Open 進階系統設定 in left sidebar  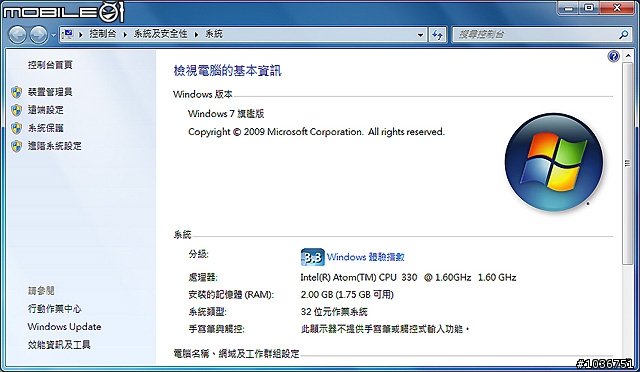pyautogui.click(x=55, y=146)
